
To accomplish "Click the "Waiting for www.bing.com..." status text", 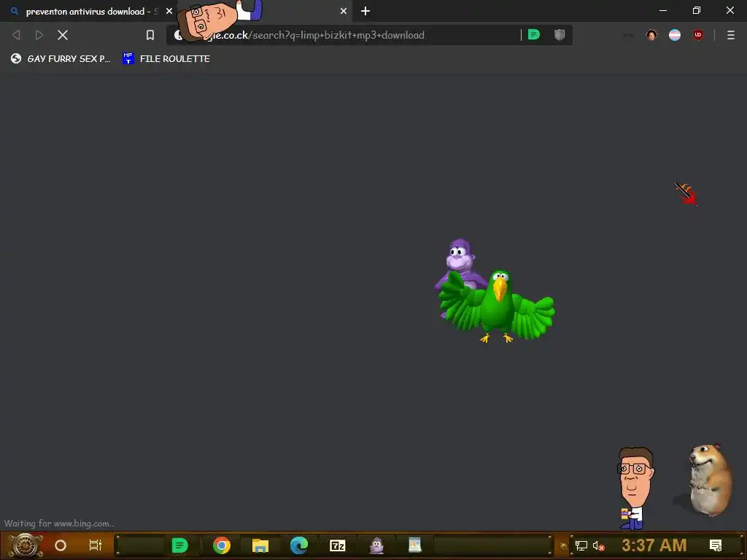I will 60,524.
